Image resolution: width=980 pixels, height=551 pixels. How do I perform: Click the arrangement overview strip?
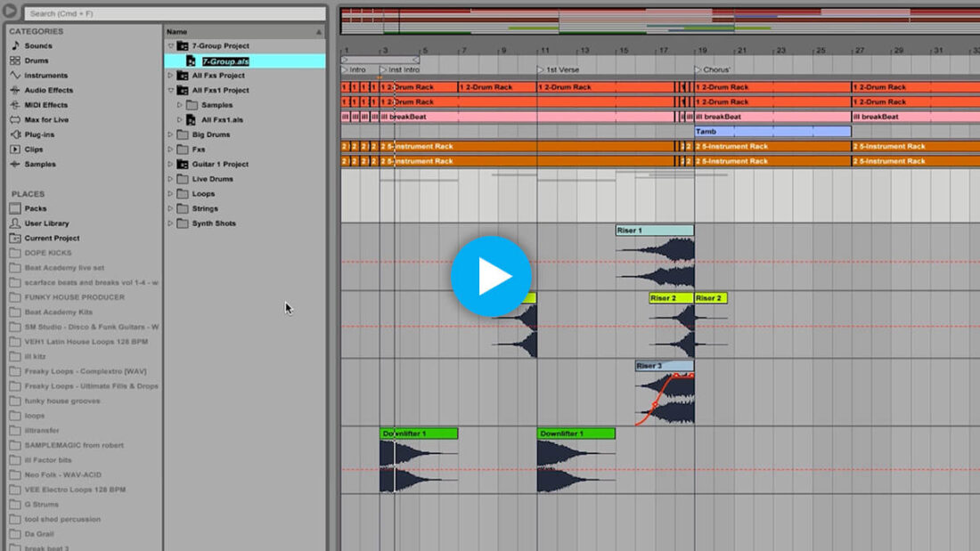(660, 20)
